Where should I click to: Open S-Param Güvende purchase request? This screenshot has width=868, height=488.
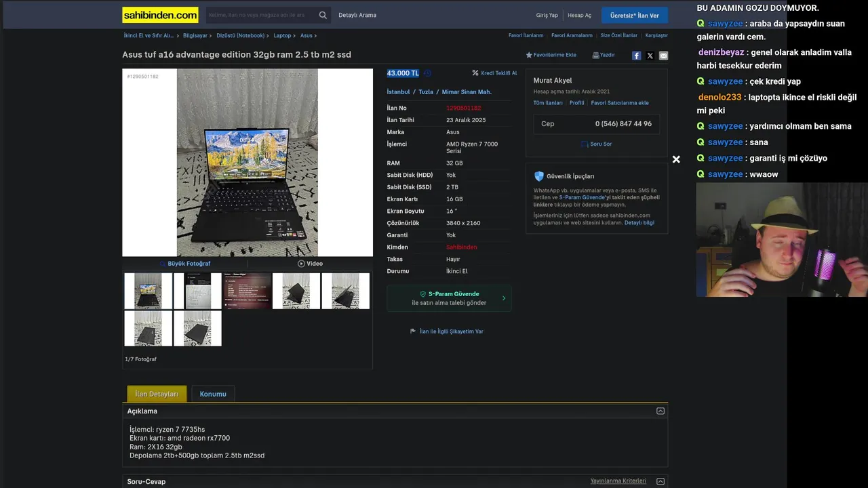point(449,298)
